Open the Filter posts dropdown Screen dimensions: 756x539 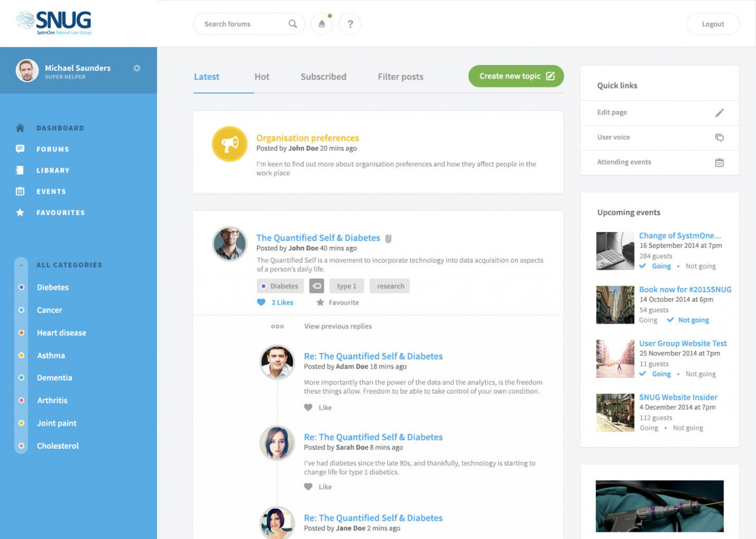tap(400, 77)
